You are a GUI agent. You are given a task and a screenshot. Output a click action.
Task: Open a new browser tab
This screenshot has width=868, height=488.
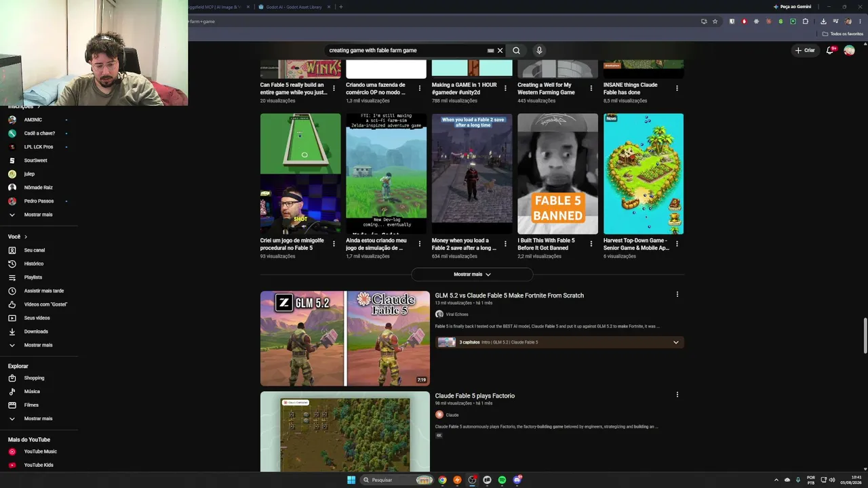point(340,7)
